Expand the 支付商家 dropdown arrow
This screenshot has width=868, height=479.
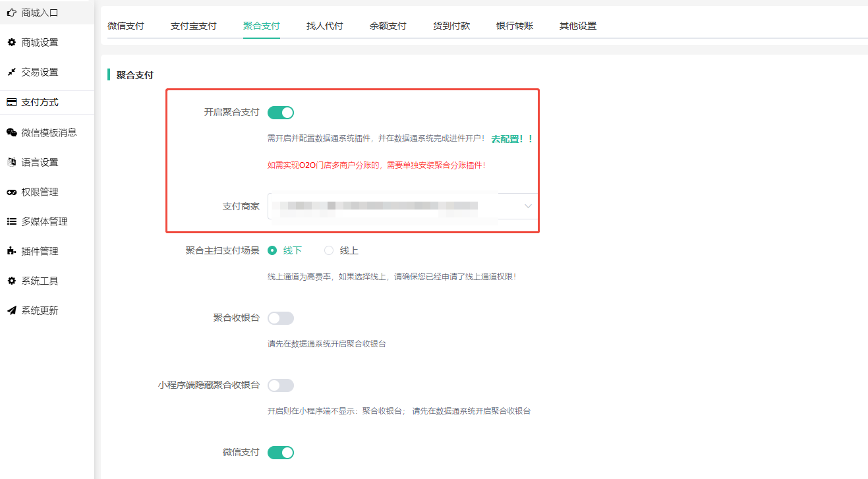528,206
